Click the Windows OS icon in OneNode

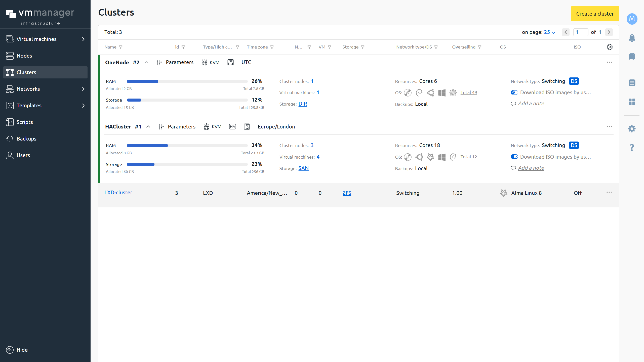(442, 93)
